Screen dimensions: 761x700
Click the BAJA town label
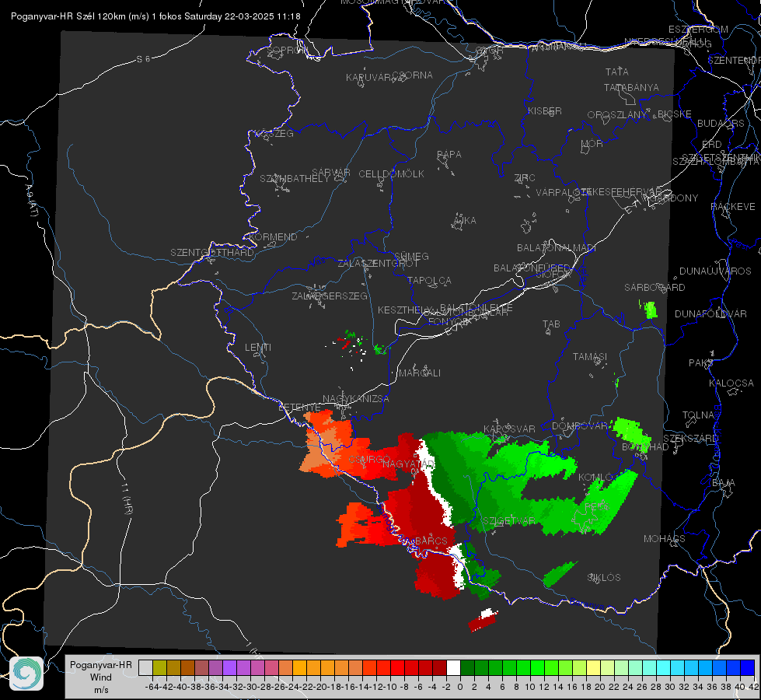724,483
